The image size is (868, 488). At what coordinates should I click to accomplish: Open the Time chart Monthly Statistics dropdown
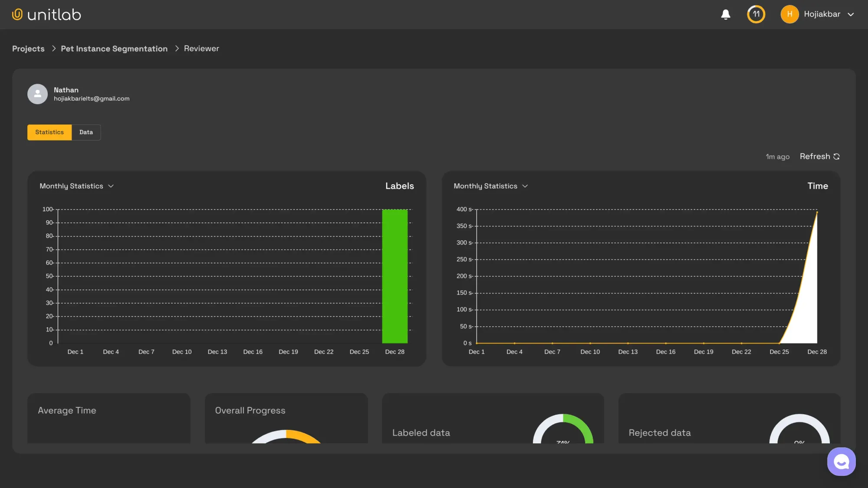(490, 186)
